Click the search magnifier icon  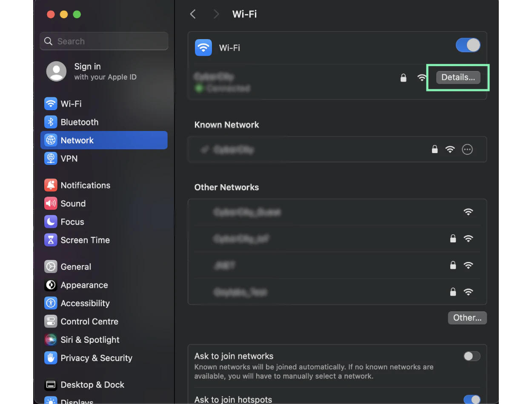[x=49, y=41]
